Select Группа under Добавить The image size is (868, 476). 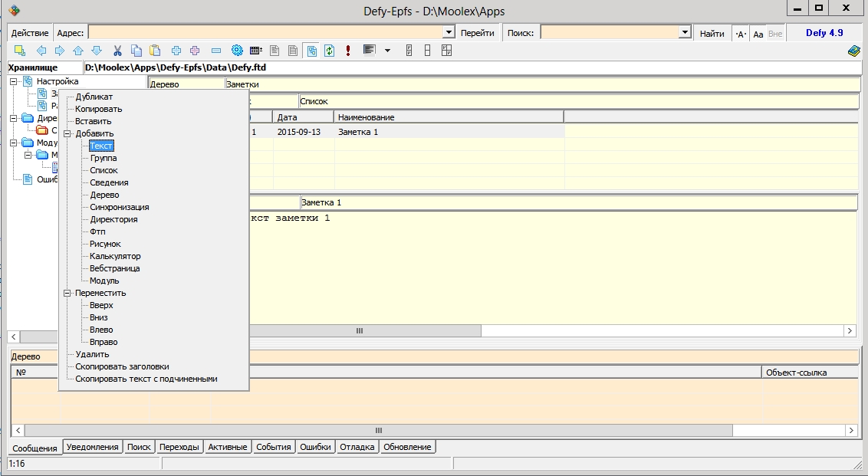[x=103, y=159]
